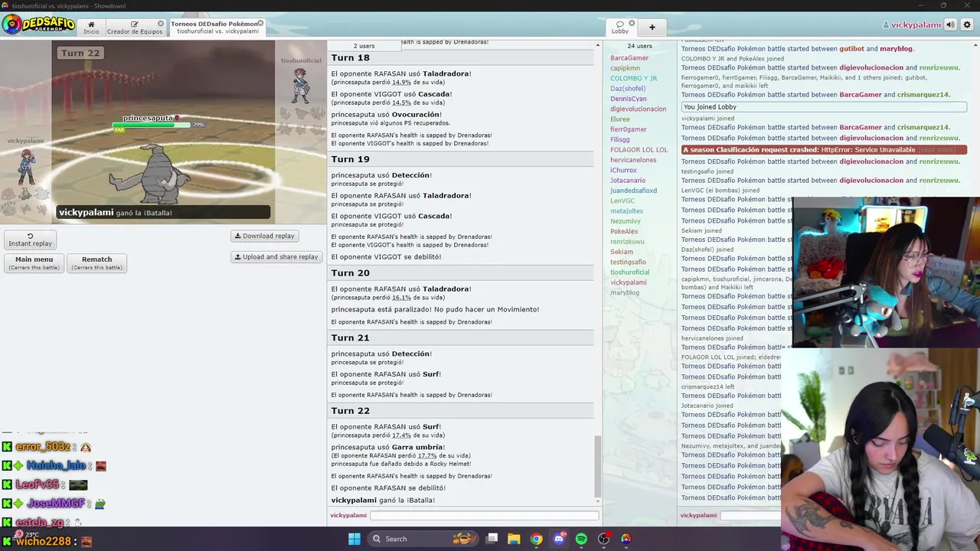This screenshot has height=551, width=980.
Task: Open renrizeuwu user in user list
Action: tap(627, 242)
